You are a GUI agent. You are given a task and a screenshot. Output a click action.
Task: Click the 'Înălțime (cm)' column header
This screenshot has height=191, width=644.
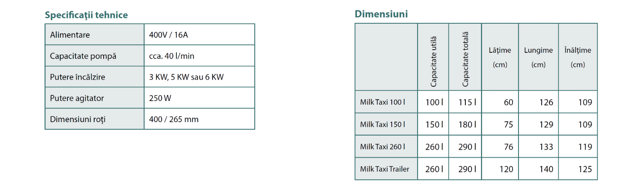pos(578,57)
